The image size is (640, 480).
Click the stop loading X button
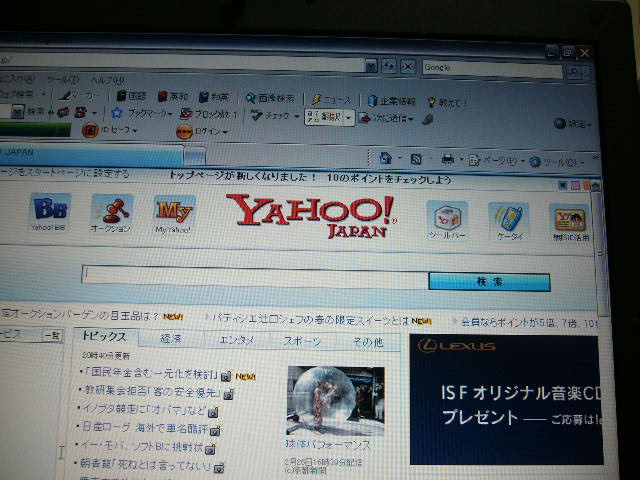[x=407, y=66]
